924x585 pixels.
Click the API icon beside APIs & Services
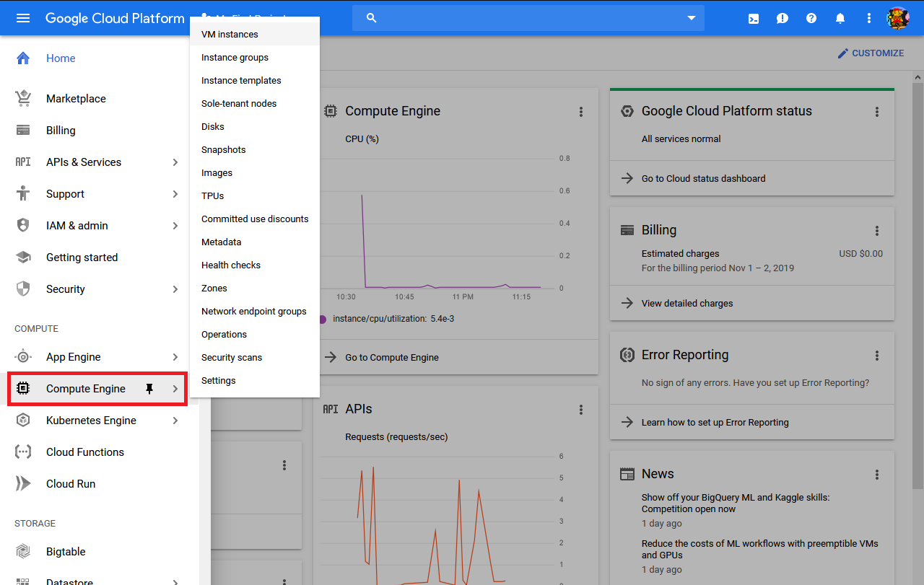[23, 162]
